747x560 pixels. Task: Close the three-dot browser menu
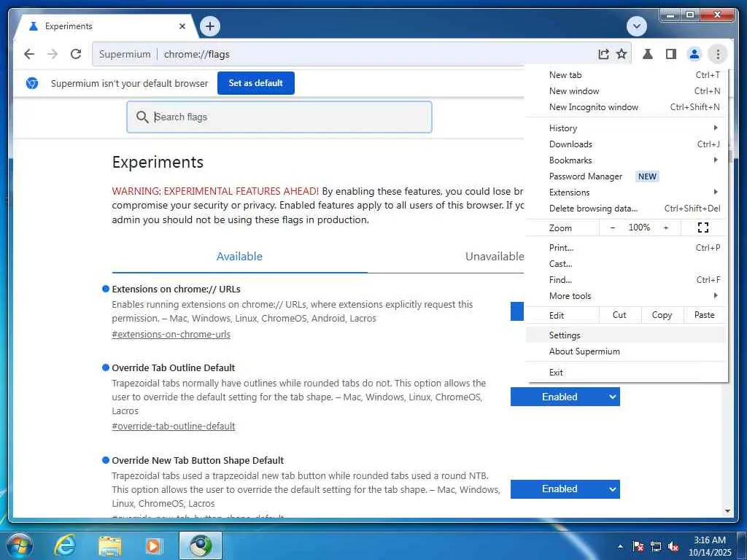coord(718,54)
